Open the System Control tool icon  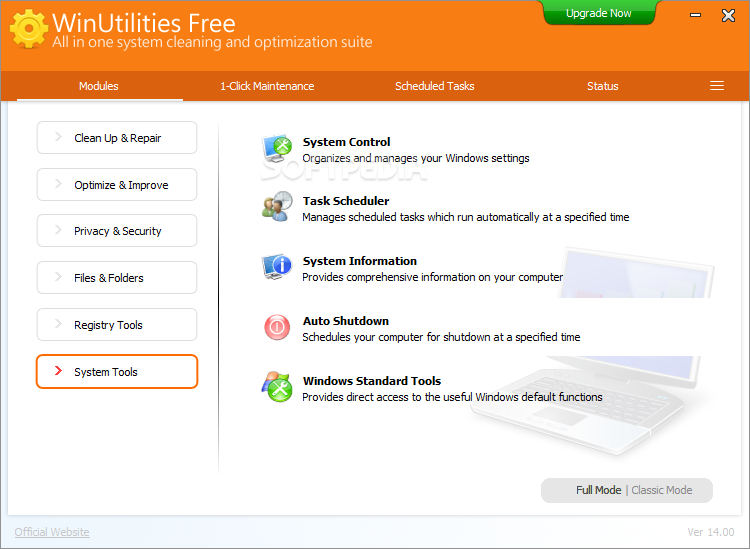pyautogui.click(x=277, y=149)
